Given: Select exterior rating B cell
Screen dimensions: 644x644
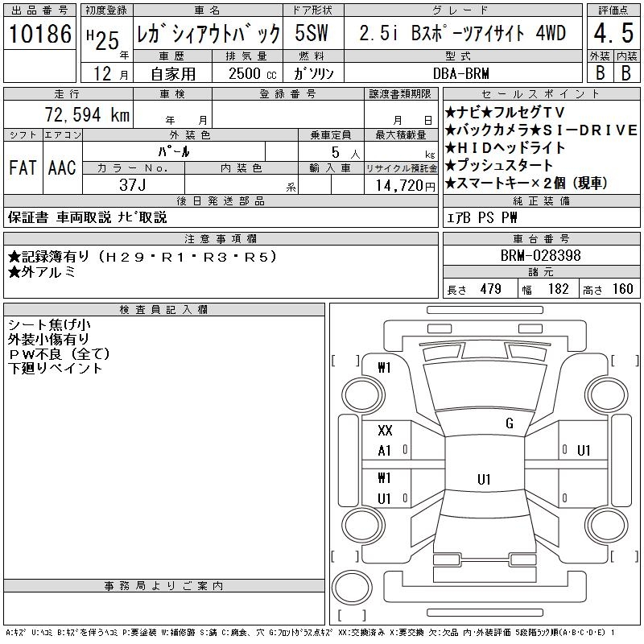Looking at the screenshot, I should pyautogui.click(x=600, y=73).
